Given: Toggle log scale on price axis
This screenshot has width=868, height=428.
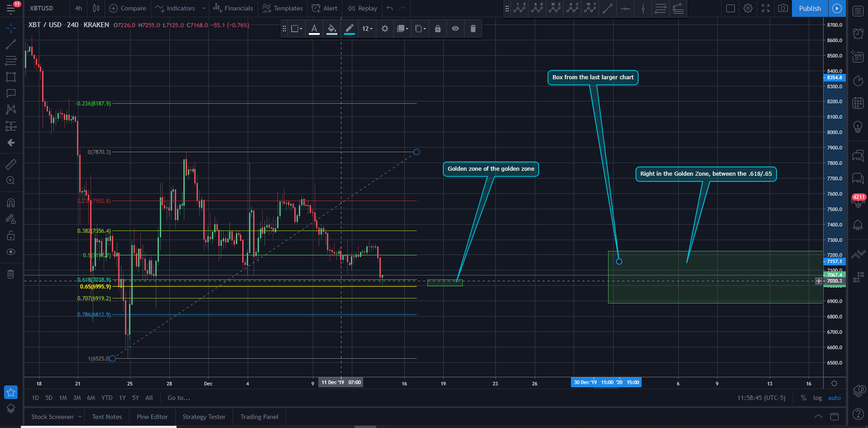Looking at the screenshot, I should (817, 398).
